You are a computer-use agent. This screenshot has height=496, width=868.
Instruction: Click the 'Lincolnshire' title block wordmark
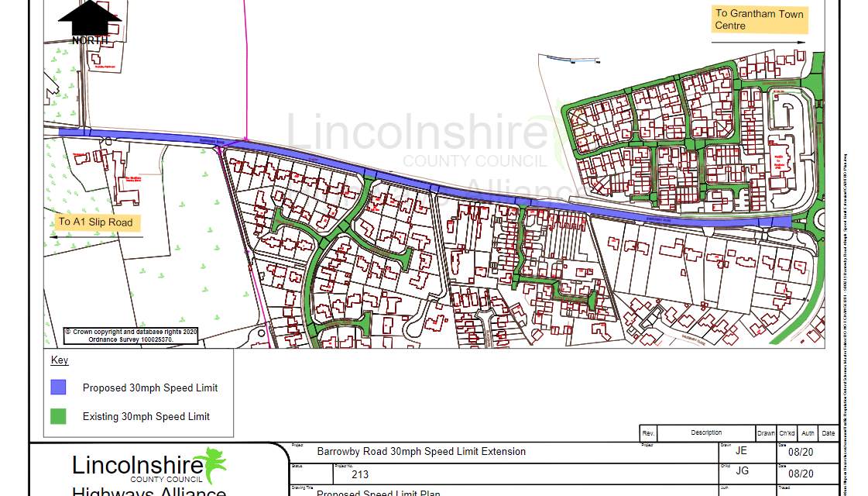[x=138, y=466]
